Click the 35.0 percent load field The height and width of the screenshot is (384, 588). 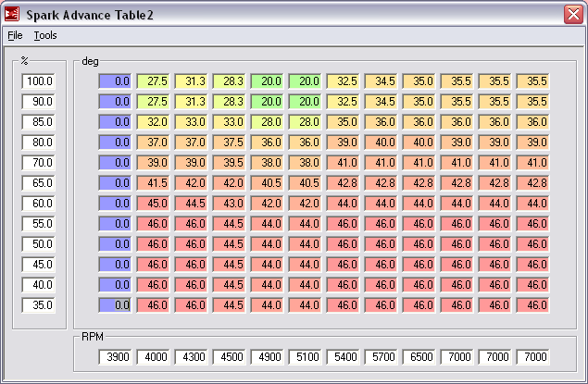coord(39,305)
